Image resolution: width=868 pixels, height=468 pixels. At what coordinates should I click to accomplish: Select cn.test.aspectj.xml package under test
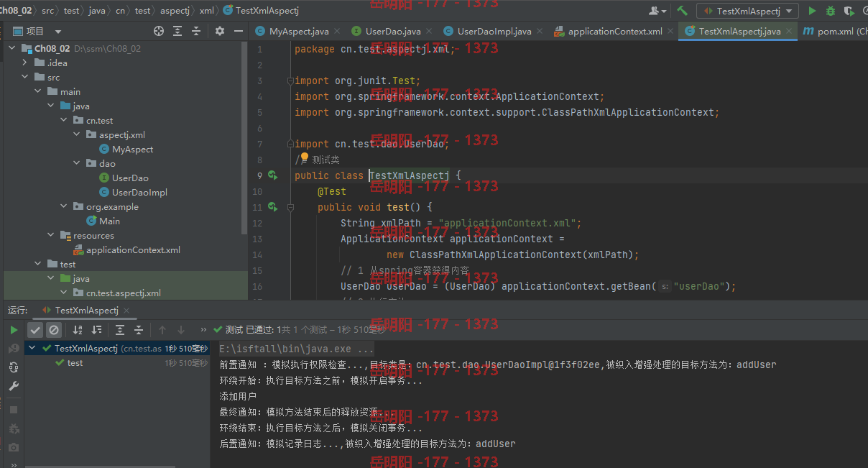tap(116, 293)
